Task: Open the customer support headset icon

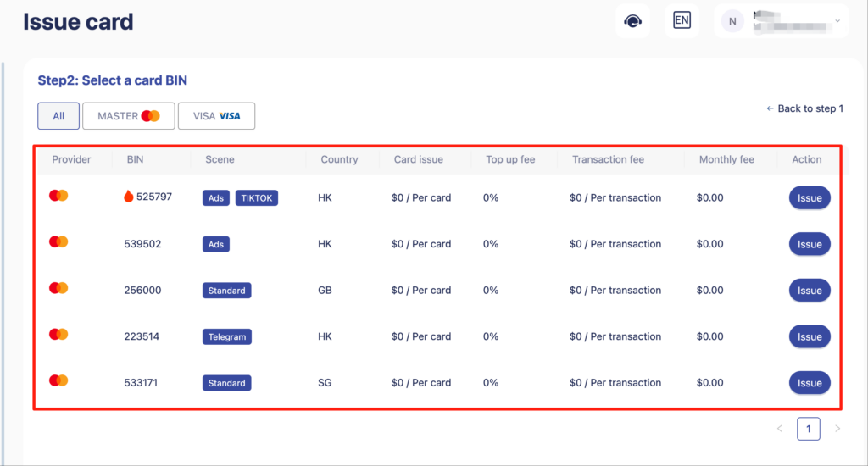Action: [x=632, y=21]
